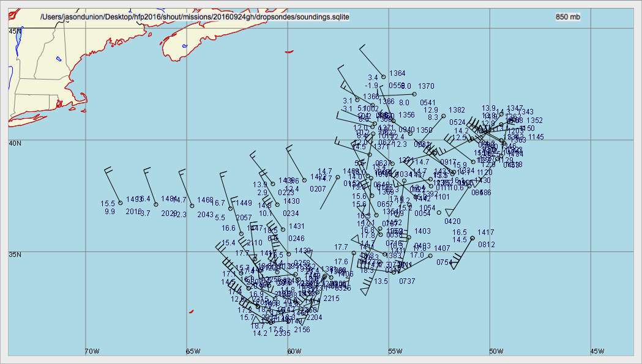The image size is (642, 364).
Task: Click the '40N' latitude label
Action: (15, 143)
